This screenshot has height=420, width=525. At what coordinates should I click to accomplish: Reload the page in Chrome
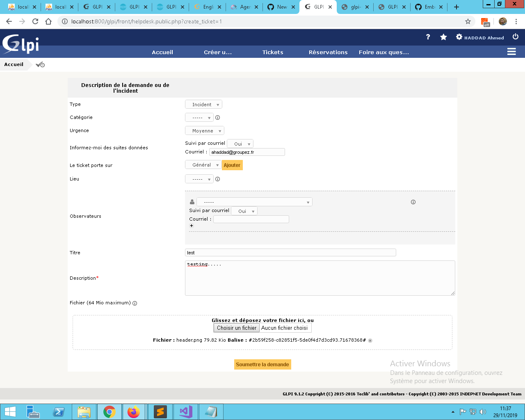click(35, 21)
